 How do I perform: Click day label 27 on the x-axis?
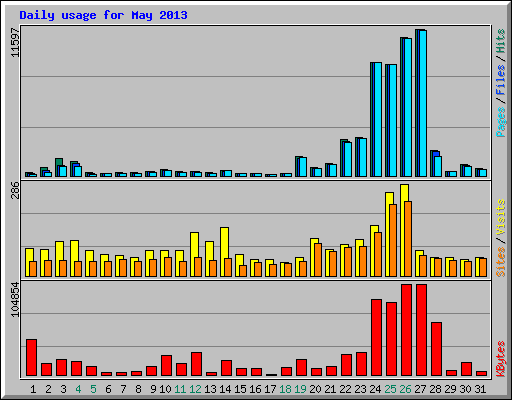coord(420,389)
